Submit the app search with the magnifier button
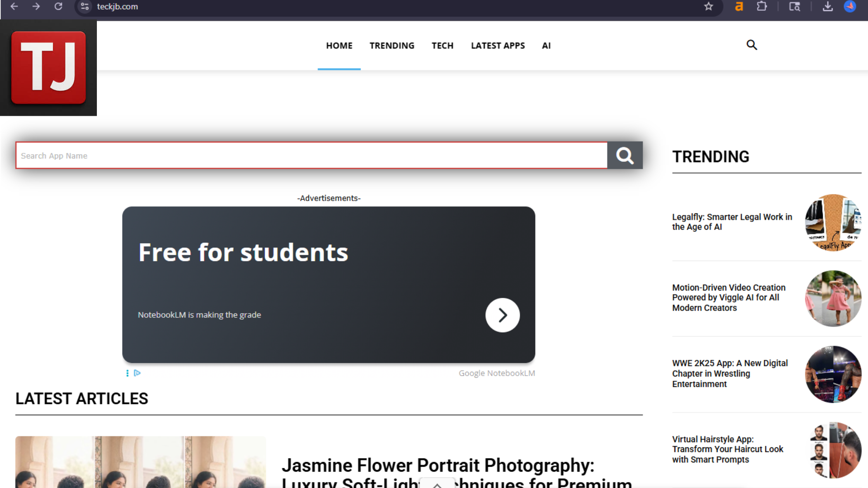868x488 pixels. [x=625, y=155]
